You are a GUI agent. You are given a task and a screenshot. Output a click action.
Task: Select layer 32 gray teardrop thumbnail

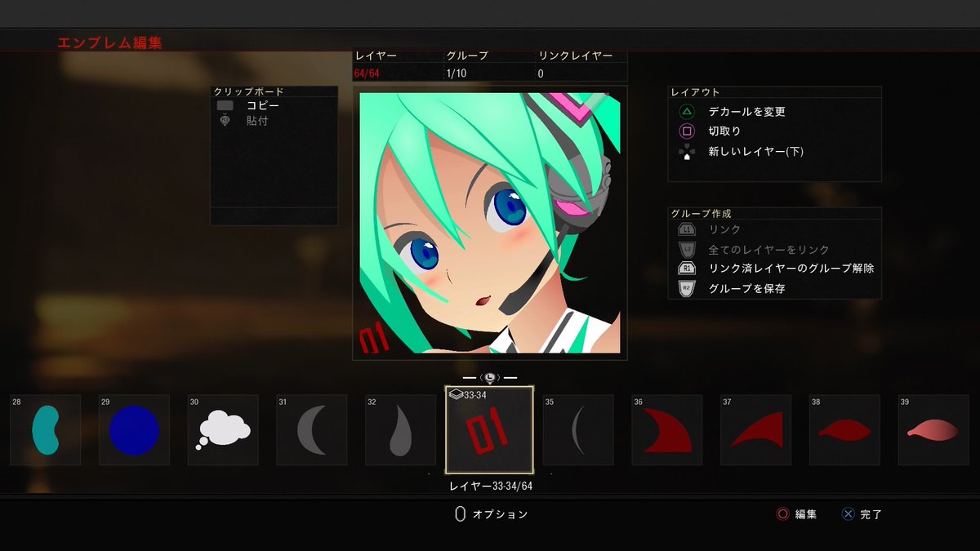[400, 430]
